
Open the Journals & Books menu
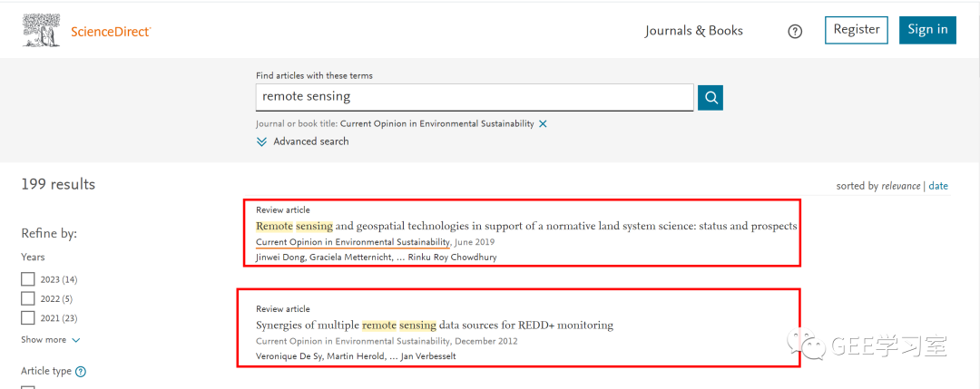(x=693, y=31)
